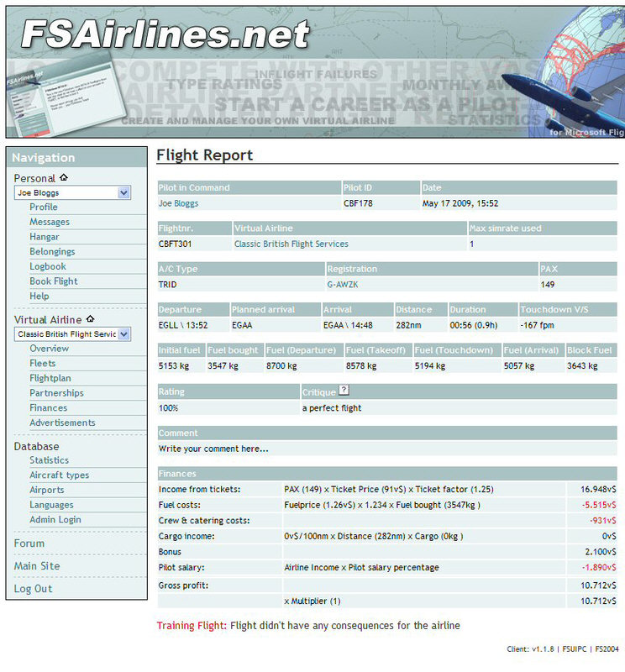Click the departure value EGLL \ 13:52
625x672 pixels.
point(183,325)
